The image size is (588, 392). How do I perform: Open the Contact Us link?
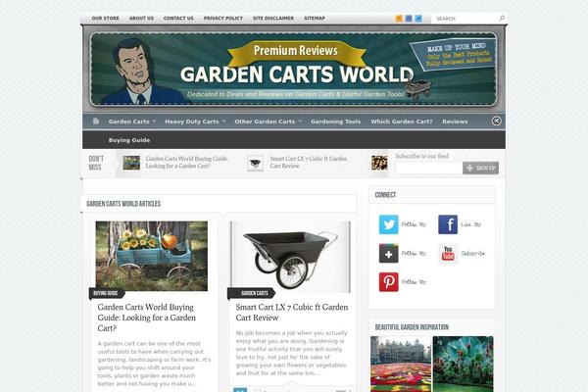point(178,18)
